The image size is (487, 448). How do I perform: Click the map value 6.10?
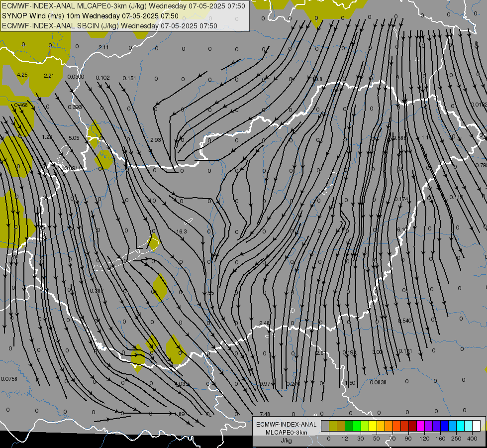[401, 229]
